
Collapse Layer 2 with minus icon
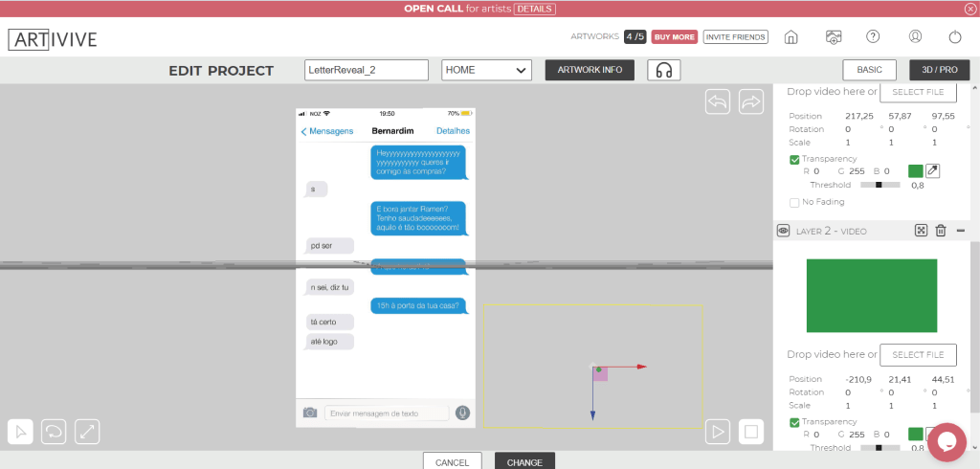pyautogui.click(x=960, y=231)
